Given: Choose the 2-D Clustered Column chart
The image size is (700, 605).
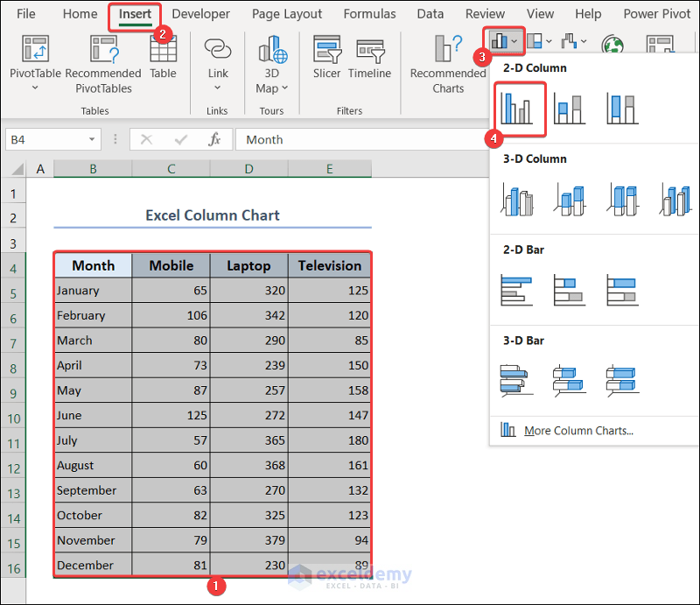Looking at the screenshot, I should [x=516, y=109].
